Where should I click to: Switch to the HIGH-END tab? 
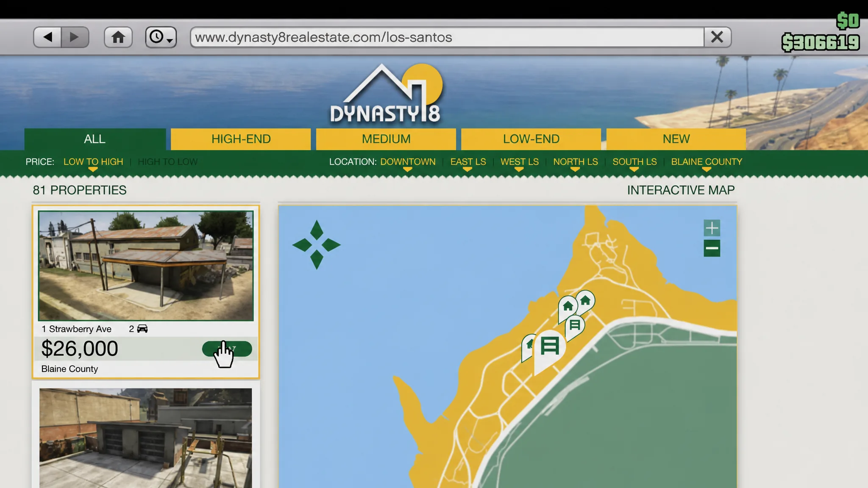click(x=241, y=139)
